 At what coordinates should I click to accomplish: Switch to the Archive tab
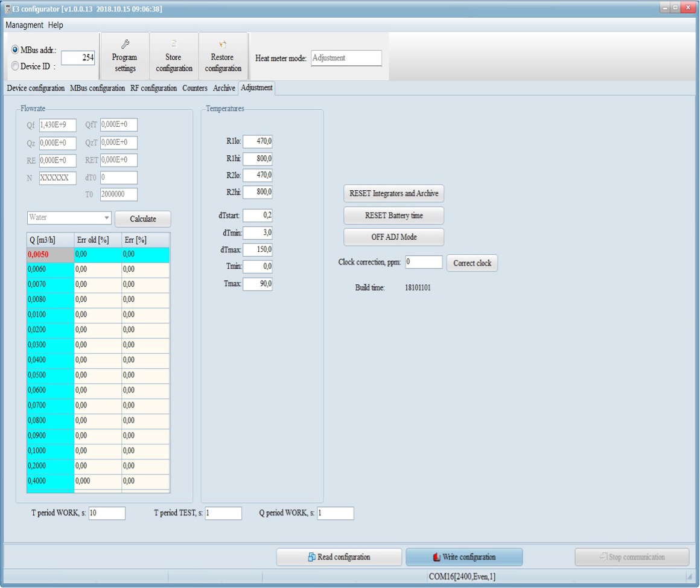click(224, 88)
